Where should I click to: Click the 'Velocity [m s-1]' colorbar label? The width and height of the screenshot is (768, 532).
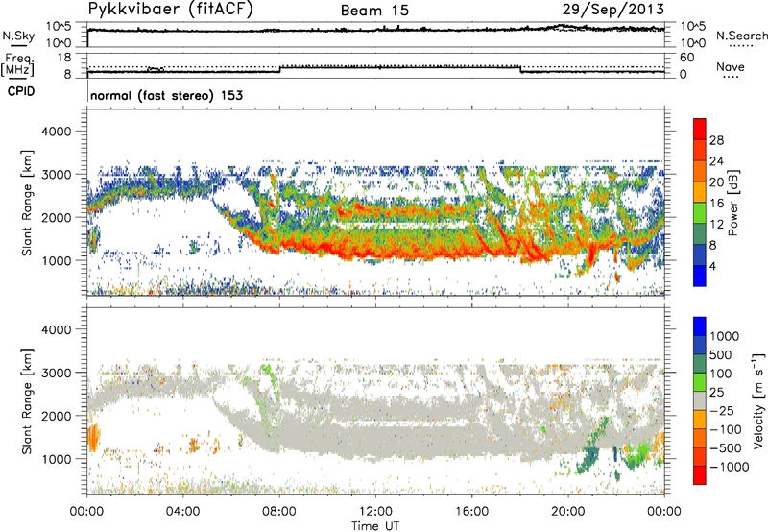[x=758, y=400]
